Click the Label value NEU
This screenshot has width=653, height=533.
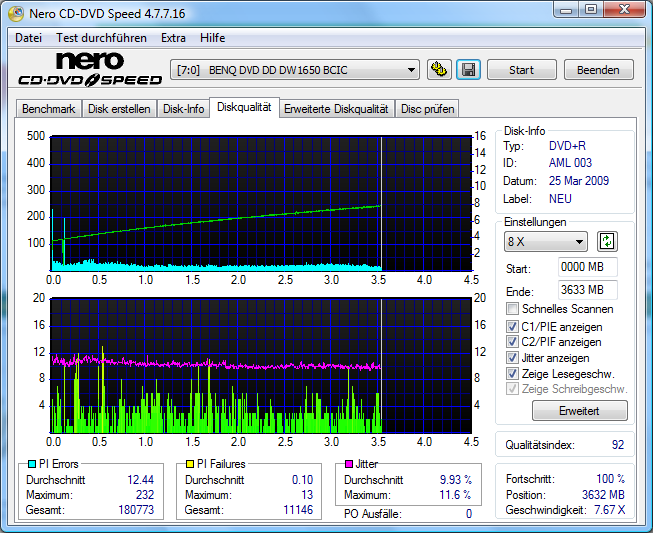560,199
